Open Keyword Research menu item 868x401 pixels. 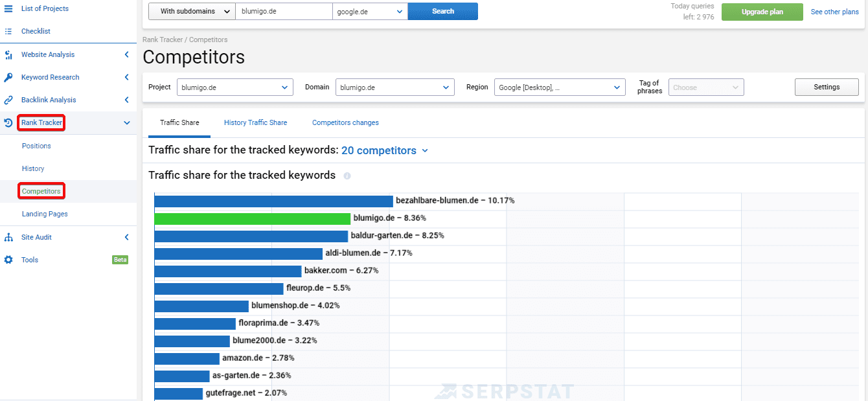coord(51,77)
